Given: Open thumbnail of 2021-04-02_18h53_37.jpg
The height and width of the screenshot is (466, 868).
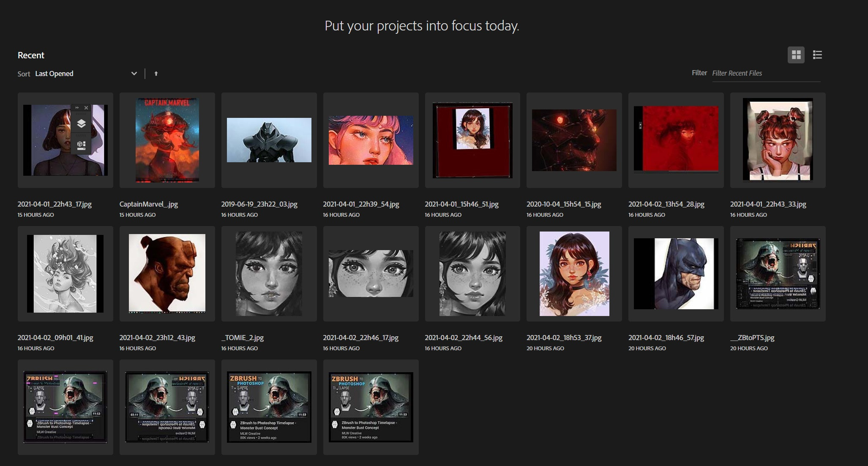Looking at the screenshot, I should (x=574, y=274).
